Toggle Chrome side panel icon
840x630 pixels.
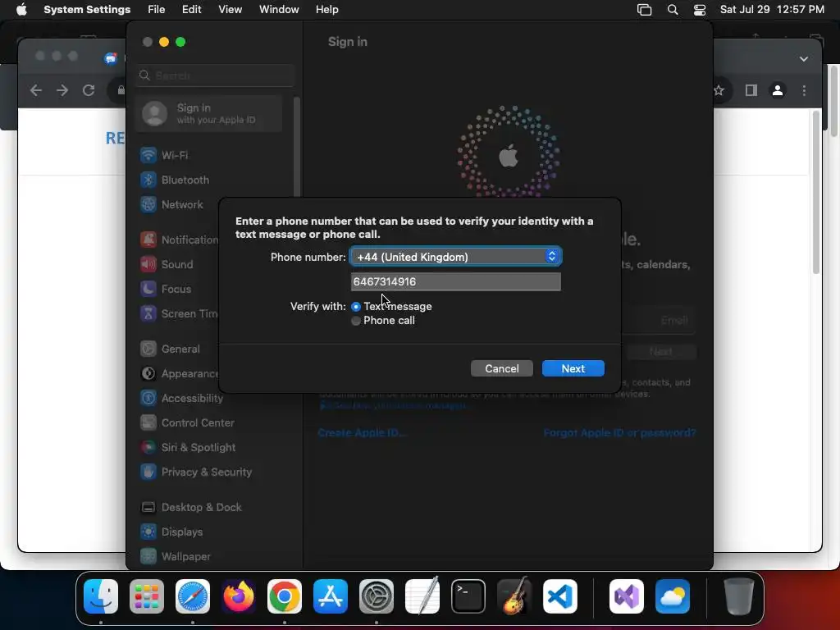tap(751, 90)
